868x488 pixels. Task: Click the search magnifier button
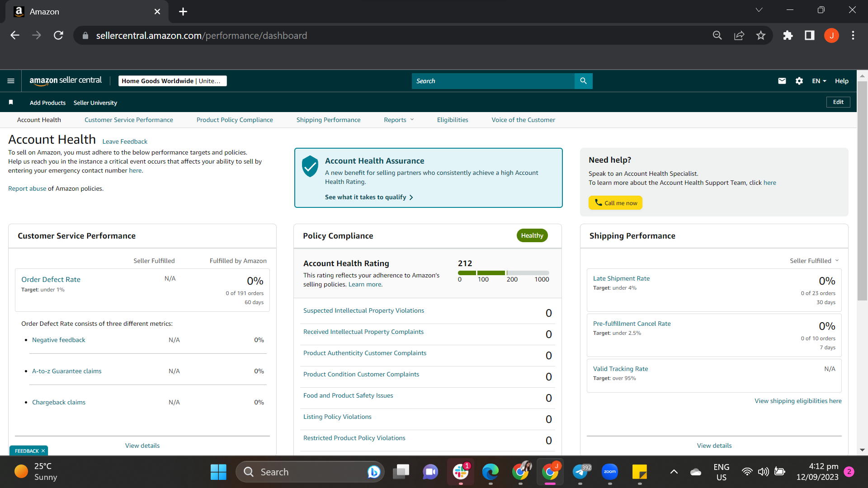click(583, 81)
